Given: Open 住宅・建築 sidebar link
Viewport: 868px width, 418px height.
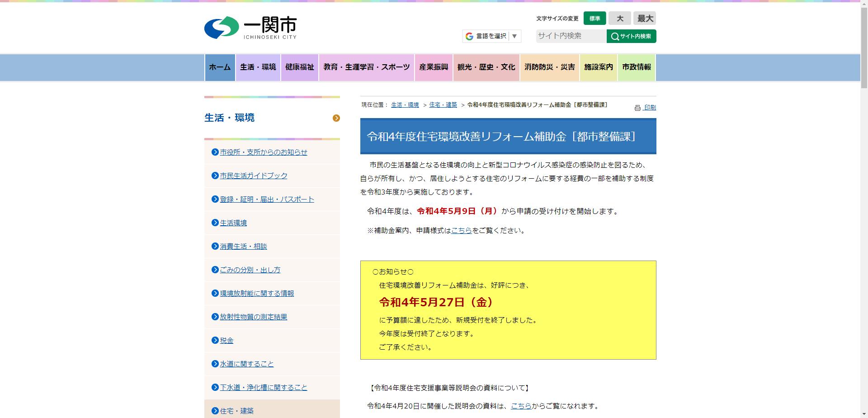Looking at the screenshot, I should [236, 411].
